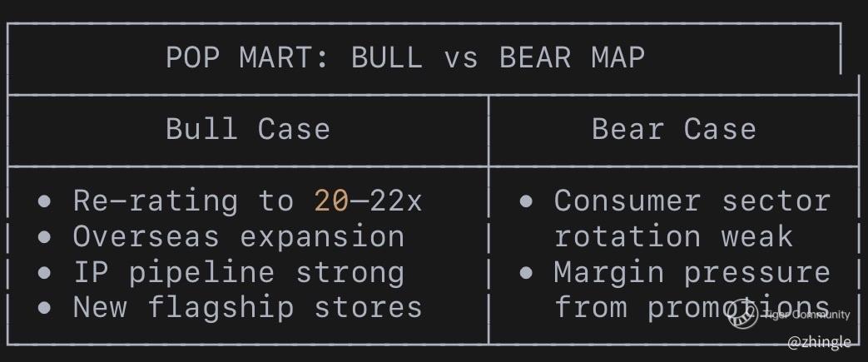Screen dimensions: 868x362
Task: Select the Margin pressure line
Action: (x=692, y=272)
